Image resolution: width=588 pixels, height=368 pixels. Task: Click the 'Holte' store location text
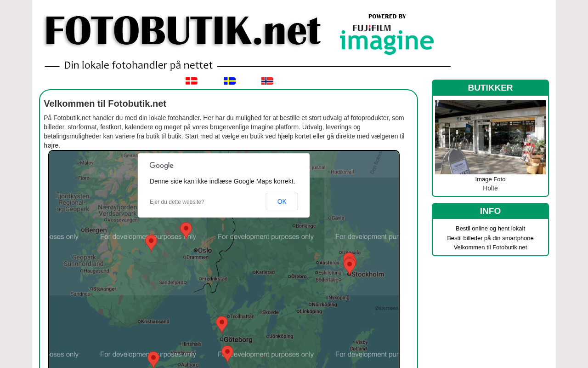click(490, 188)
